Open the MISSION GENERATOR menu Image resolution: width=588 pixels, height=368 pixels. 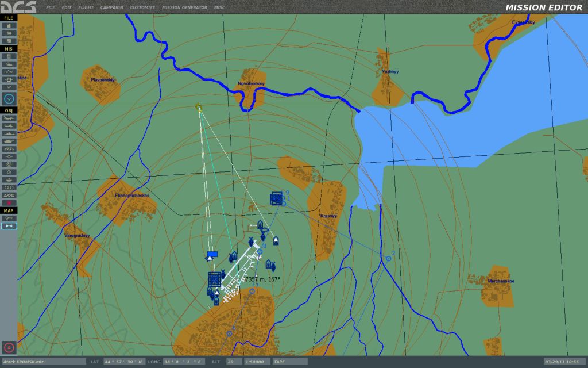pos(184,7)
